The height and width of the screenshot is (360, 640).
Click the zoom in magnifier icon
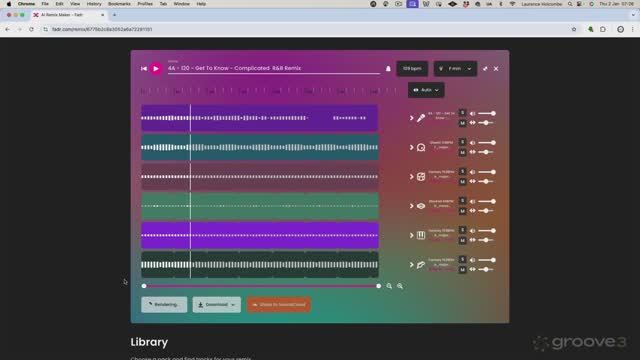pyautogui.click(x=400, y=286)
